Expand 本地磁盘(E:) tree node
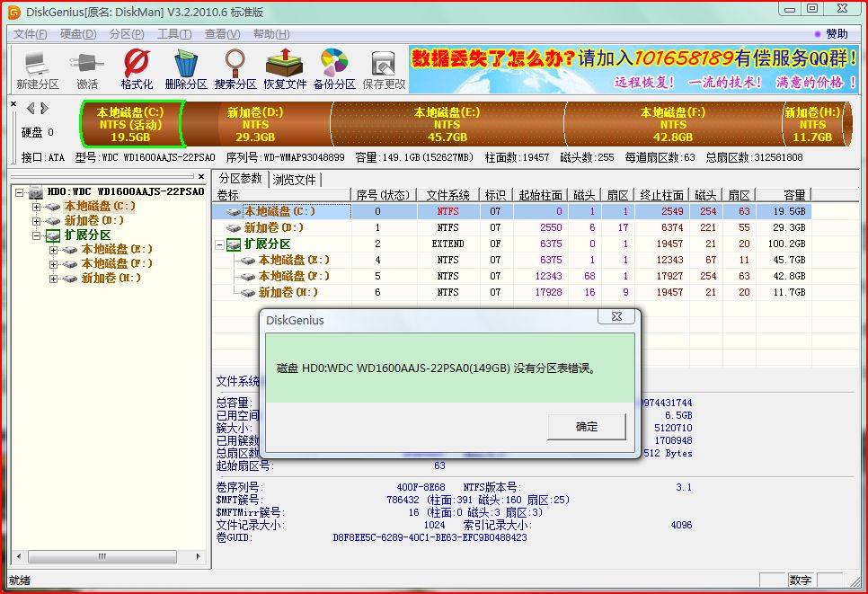The width and height of the screenshot is (868, 594). point(53,250)
